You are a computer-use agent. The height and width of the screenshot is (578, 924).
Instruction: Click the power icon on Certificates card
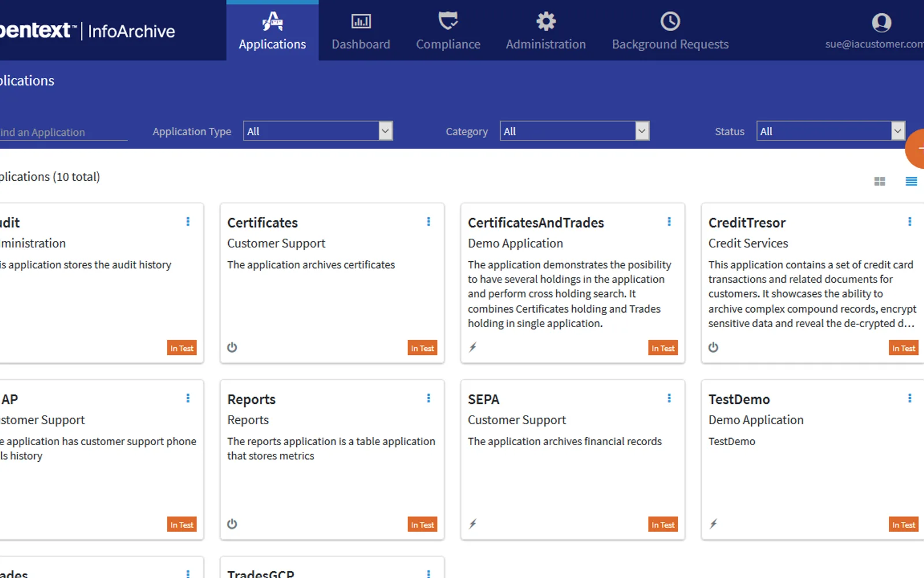(232, 347)
